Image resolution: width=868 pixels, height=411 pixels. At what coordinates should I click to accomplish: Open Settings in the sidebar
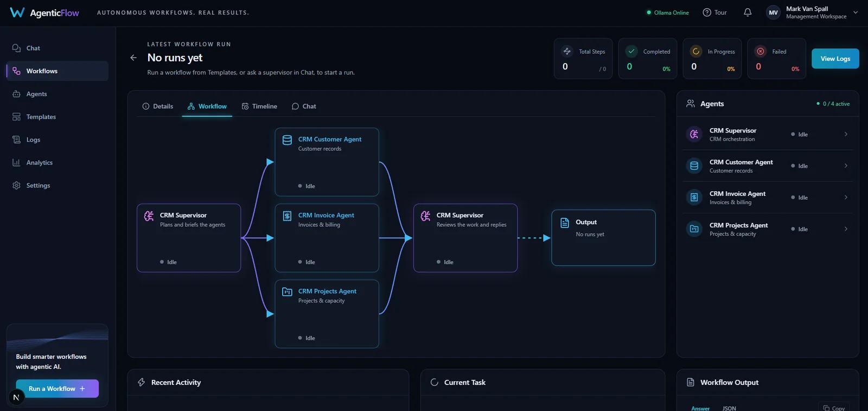pyautogui.click(x=58, y=185)
